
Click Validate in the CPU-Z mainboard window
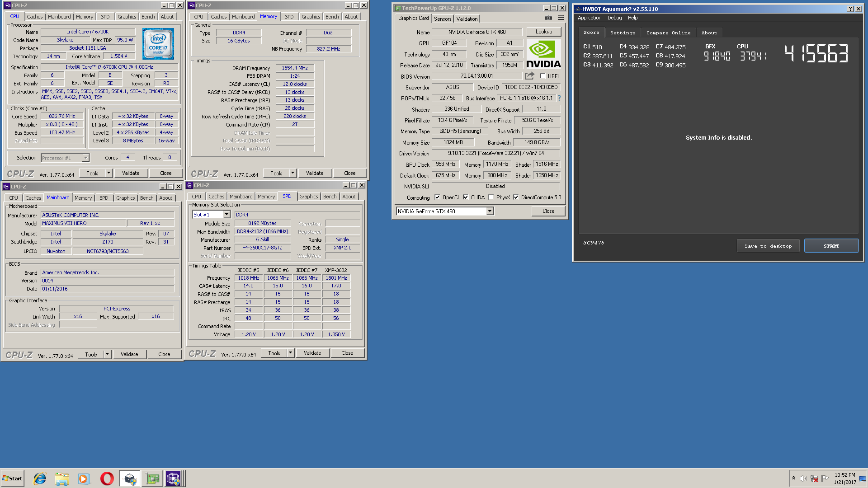[129, 354]
